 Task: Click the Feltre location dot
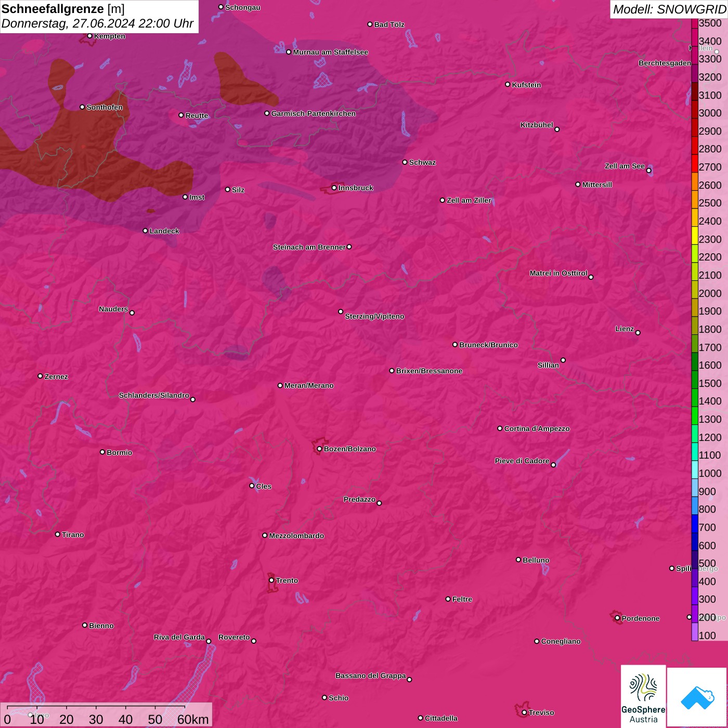pos(448,599)
